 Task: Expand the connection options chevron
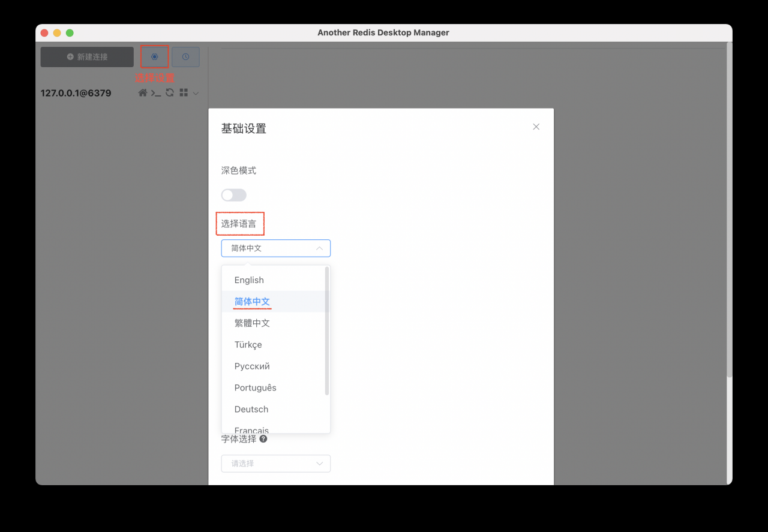[195, 93]
